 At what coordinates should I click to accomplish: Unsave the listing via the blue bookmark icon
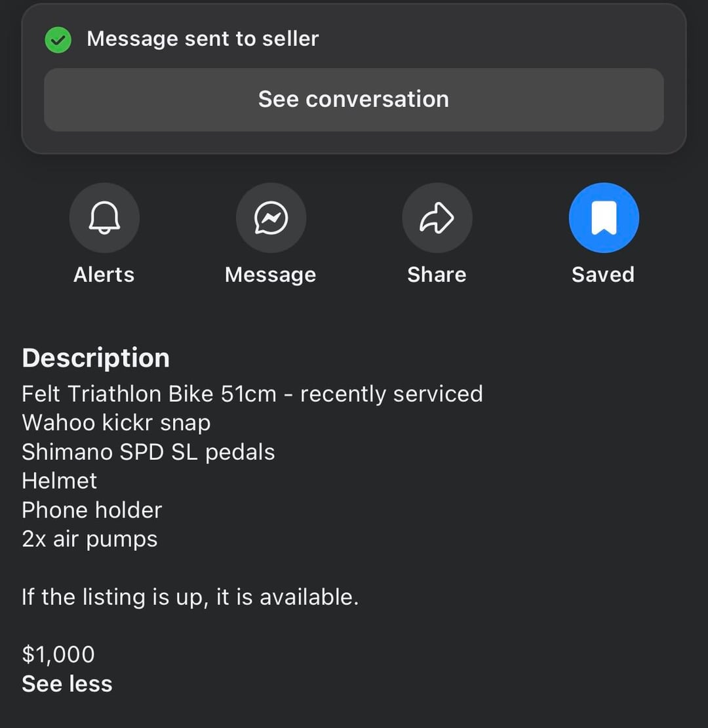(x=603, y=218)
